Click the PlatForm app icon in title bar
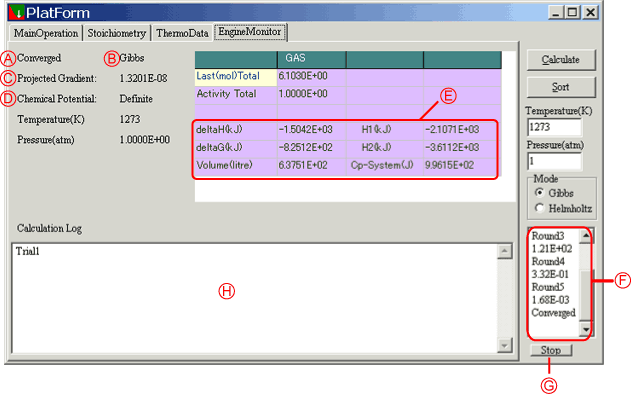The width and height of the screenshot is (631, 395). tap(16, 12)
